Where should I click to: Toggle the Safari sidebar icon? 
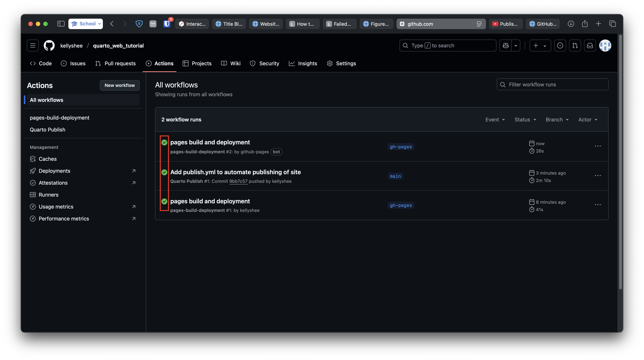61,24
